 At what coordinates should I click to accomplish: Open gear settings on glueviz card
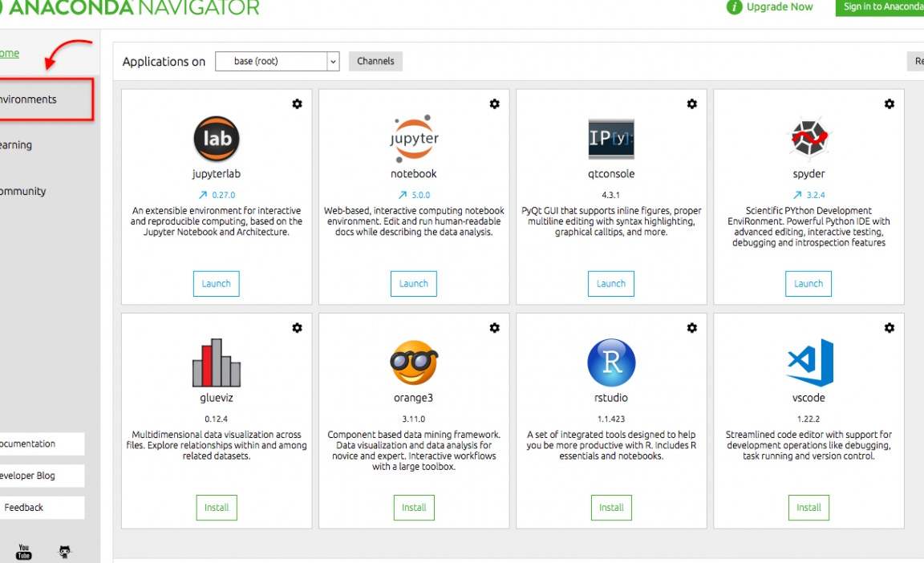pos(297,327)
